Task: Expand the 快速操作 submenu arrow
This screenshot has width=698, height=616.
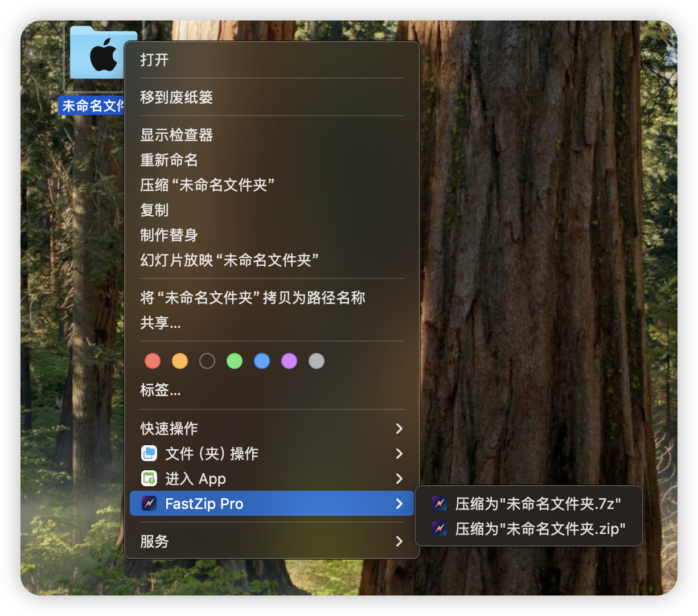Action: click(x=399, y=429)
